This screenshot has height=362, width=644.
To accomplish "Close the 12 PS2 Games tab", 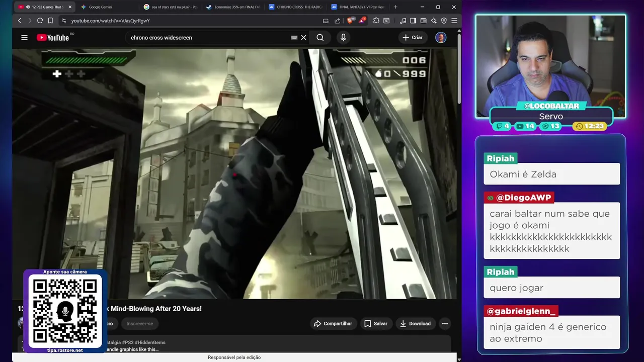I will [x=70, y=7].
